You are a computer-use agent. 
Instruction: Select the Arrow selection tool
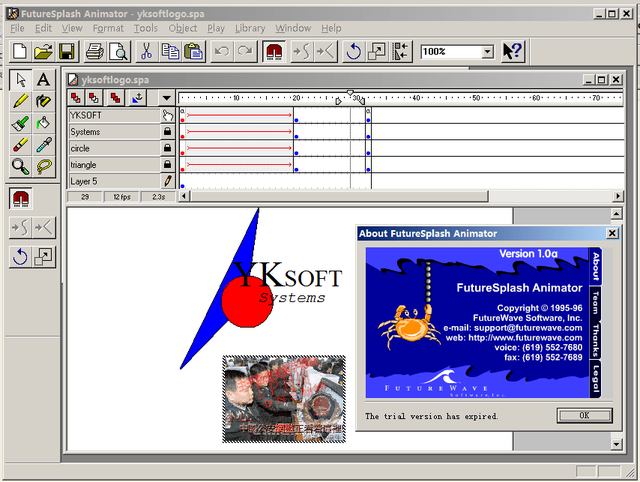click(20, 79)
